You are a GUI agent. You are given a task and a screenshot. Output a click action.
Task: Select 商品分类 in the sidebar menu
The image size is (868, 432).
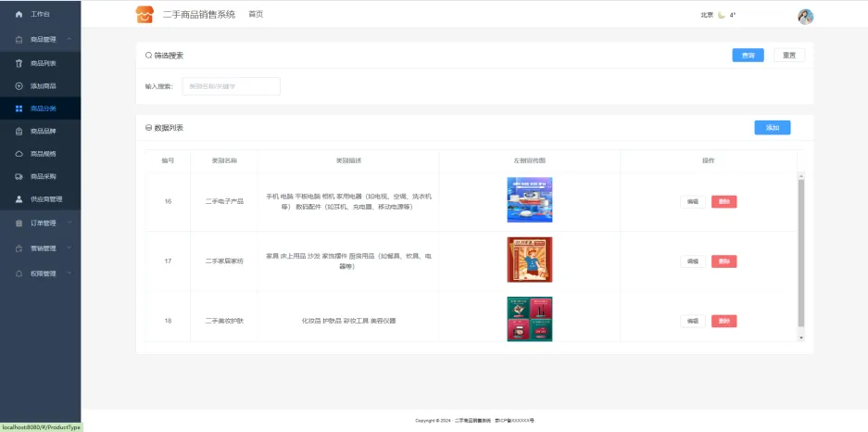pyautogui.click(x=43, y=108)
